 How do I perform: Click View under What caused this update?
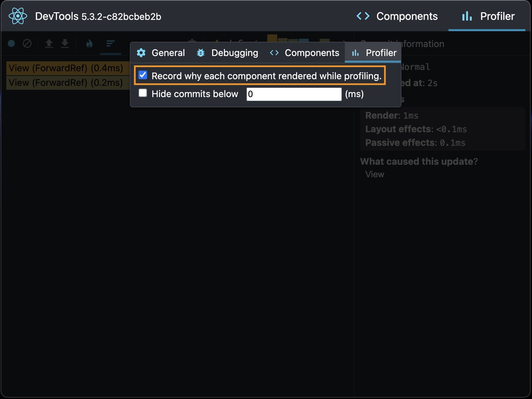pos(375,174)
